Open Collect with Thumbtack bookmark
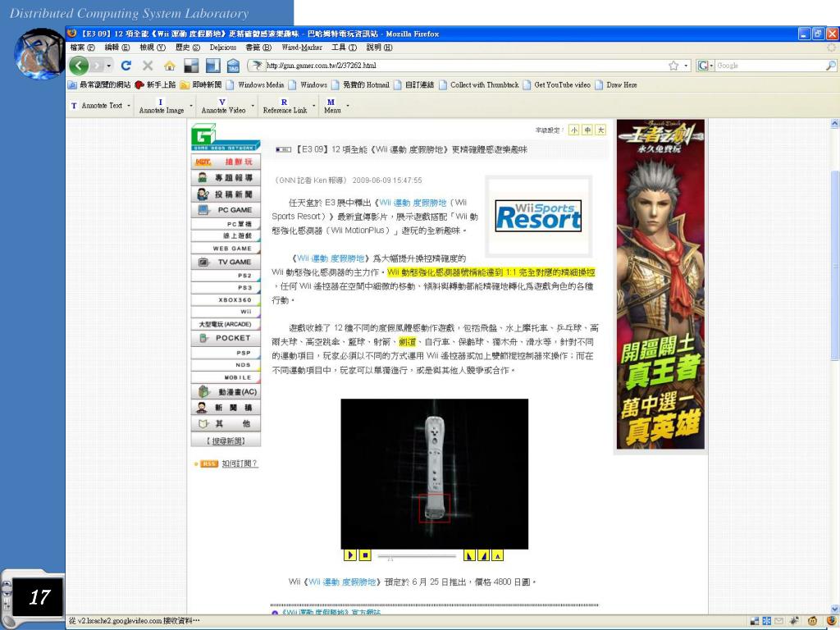The height and width of the screenshot is (630, 840). (x=479, y=84)
